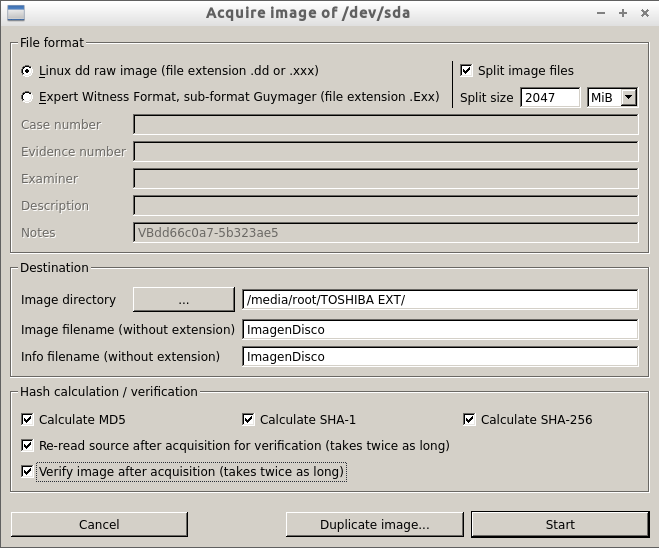This screenshot has height=548, width=659.
Task: Uncheck Calculate MD5 checkbox
Action: (x=28, y=420)
